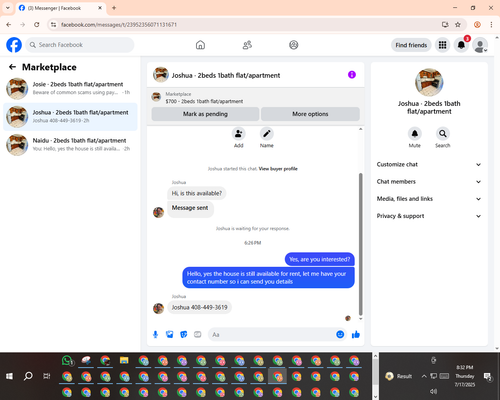The height and width of the screenshot is (400, 500).
Task: Select message 'Joshua 408-449-3619'
Action: pyautogui.click(x=200, y=307)
